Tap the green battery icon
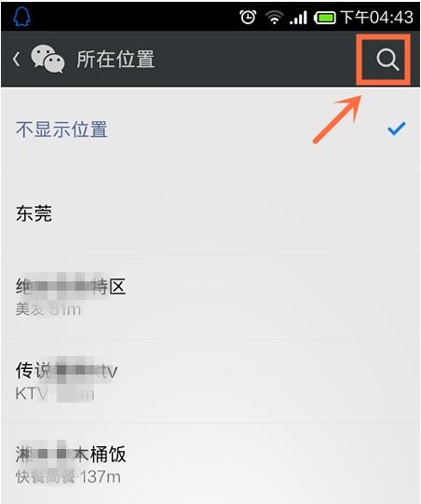 325,18
